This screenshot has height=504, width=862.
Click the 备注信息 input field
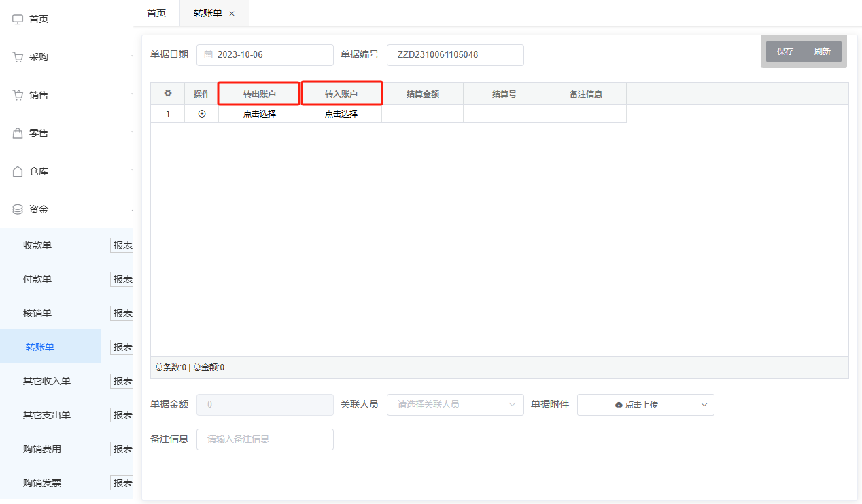coord(264,439)
